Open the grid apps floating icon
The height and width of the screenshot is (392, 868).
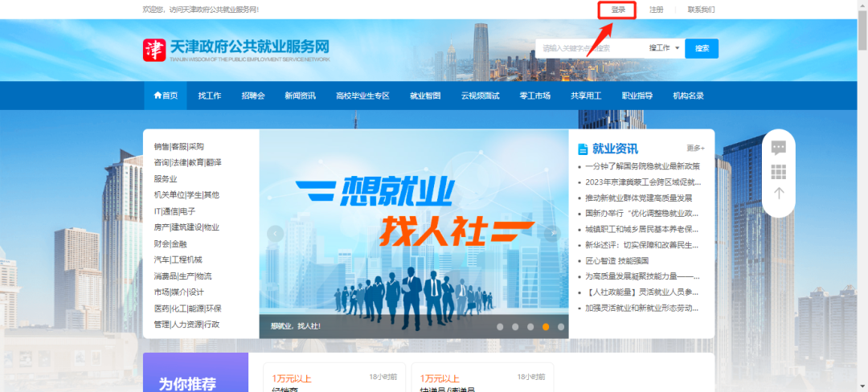click(778, 172)
